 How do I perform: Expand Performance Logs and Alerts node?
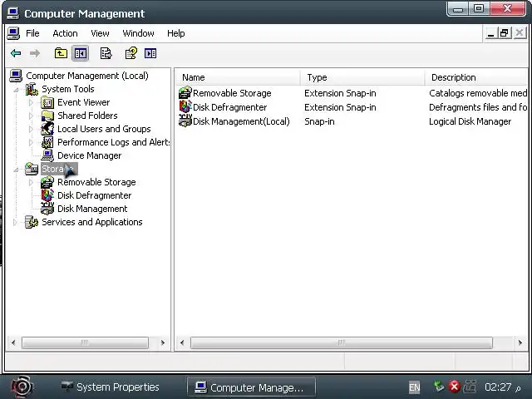coord(31,142)
